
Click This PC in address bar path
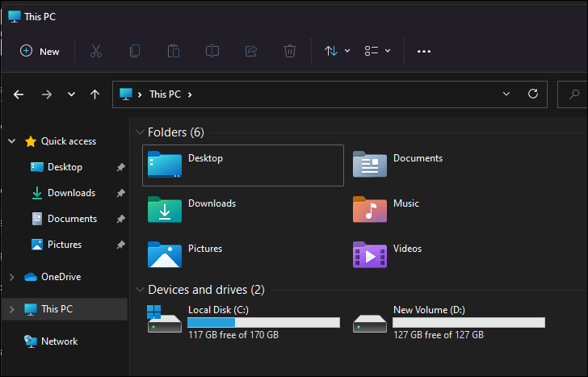tap(165, 94)
